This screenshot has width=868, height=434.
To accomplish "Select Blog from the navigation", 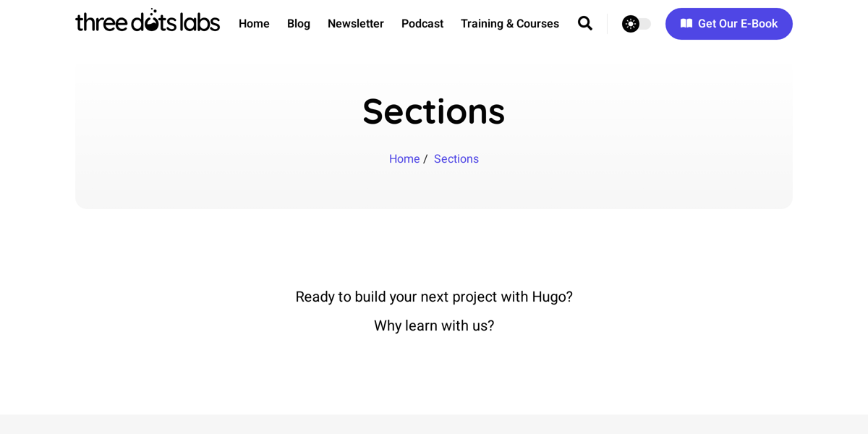I will (x=298, y=23).
